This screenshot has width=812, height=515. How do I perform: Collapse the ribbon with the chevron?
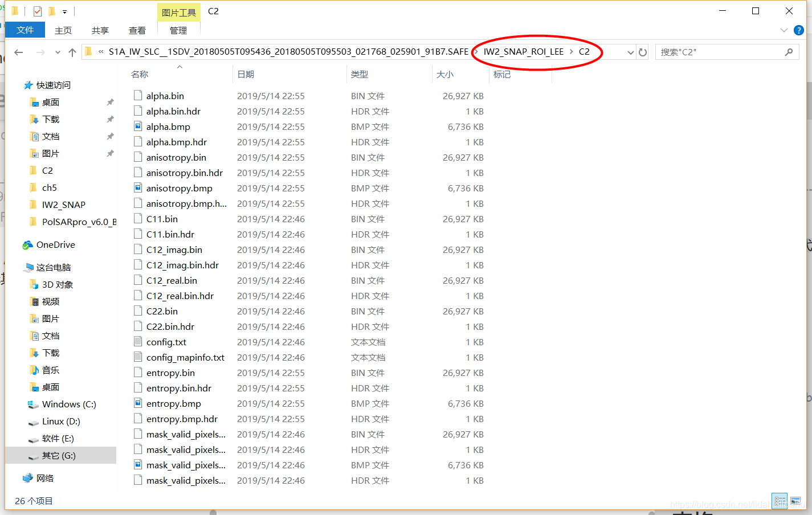(784, 30)
